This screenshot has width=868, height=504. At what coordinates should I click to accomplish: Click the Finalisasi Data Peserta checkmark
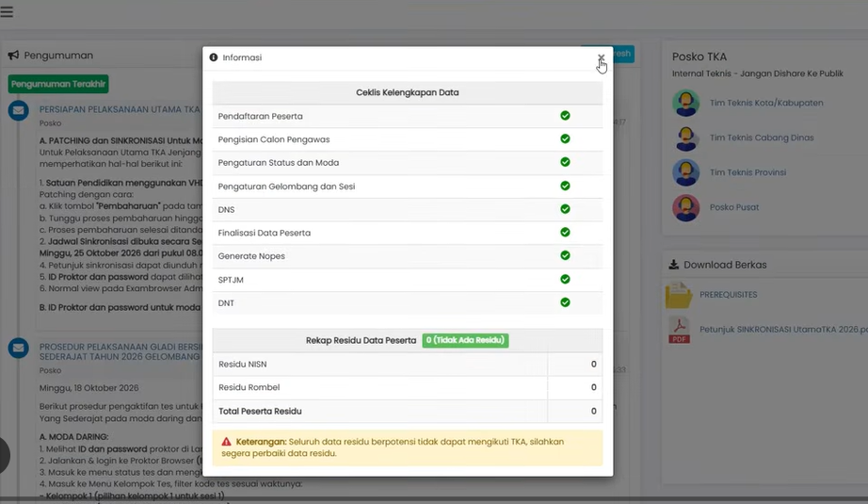565,232
